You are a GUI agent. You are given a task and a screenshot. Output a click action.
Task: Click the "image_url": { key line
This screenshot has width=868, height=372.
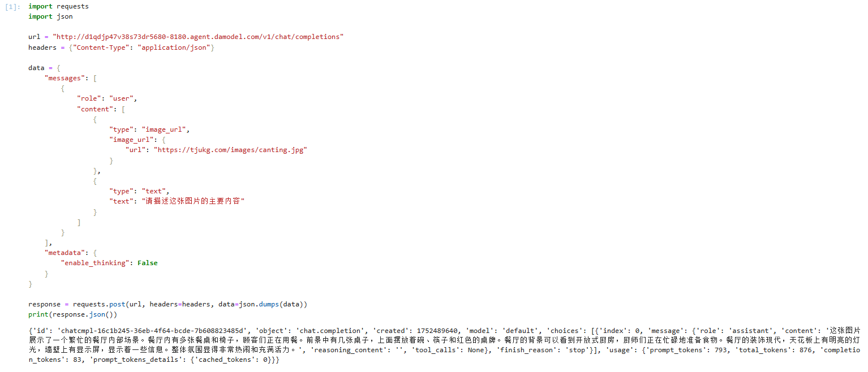[137, 139]
